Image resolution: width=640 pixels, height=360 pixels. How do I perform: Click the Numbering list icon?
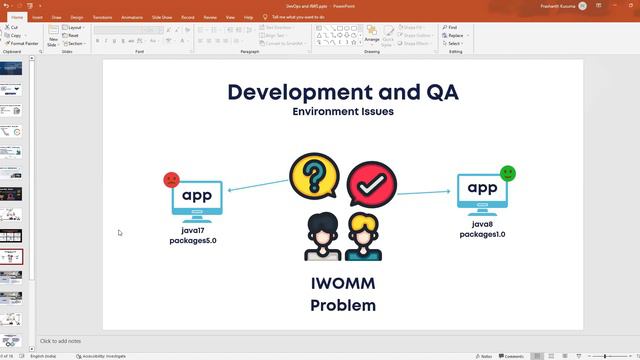(x=214, y=30)
